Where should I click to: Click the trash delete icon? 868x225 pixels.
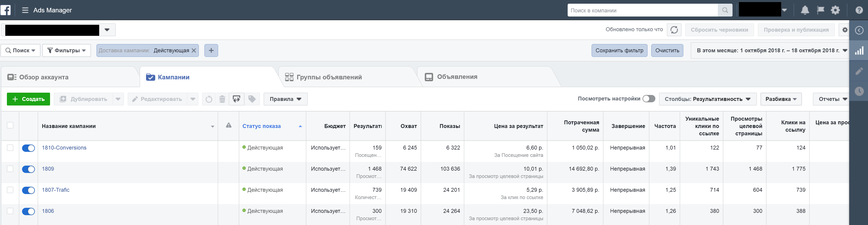pos(222,99)
